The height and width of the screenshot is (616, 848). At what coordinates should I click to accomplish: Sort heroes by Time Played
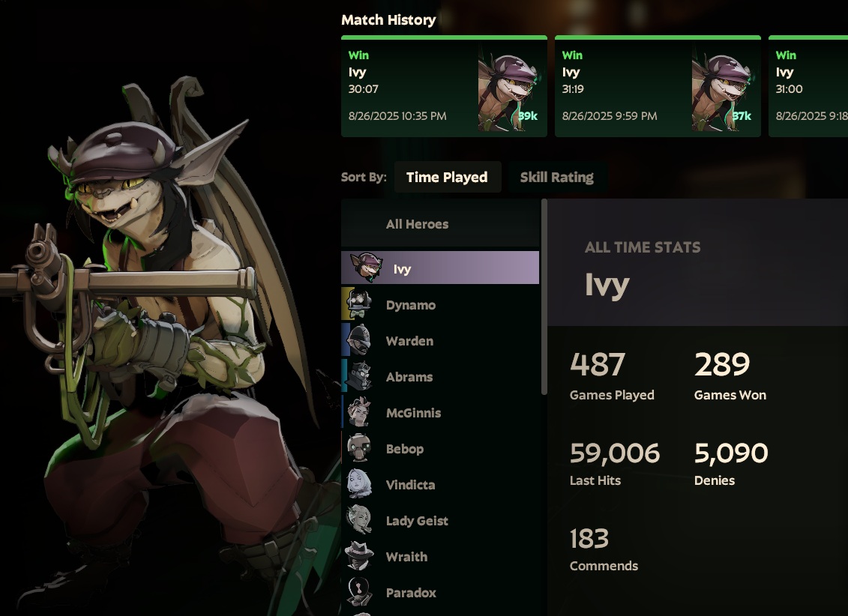(x=448, y=178)
